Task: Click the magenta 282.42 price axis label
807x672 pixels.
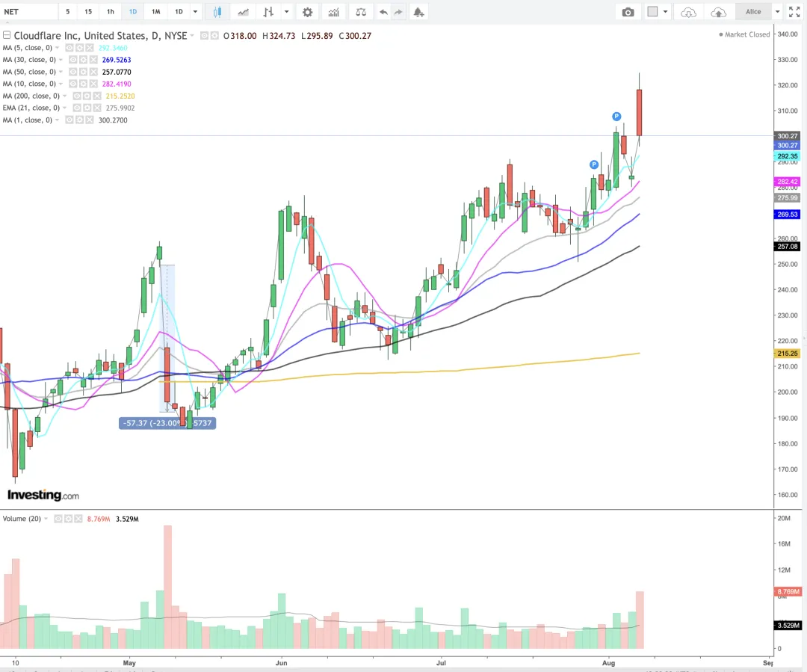Action: tap(788, 182)
